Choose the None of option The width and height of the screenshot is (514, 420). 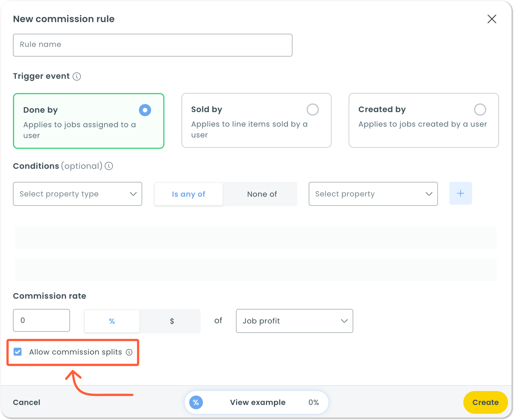tap(262, 194)
